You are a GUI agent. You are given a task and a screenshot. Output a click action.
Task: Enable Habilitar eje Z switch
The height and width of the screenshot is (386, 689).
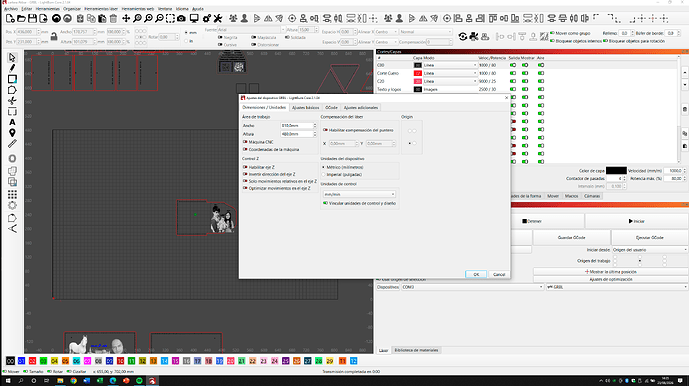[x=245, y=167]
